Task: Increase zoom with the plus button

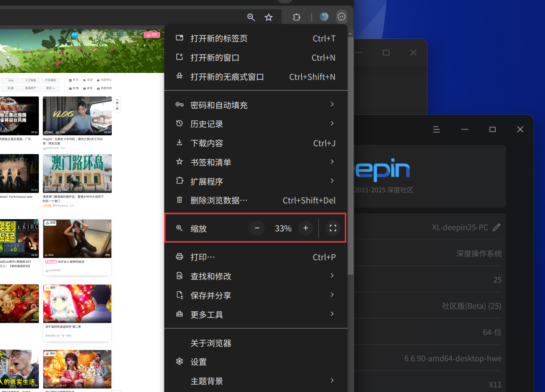Action: click(306, 228)
